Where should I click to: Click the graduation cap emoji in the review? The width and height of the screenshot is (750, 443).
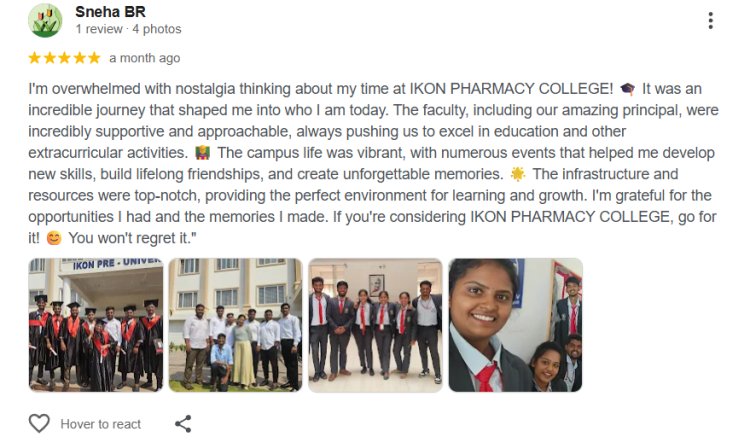pyautogui.click(x=627, y=88)
